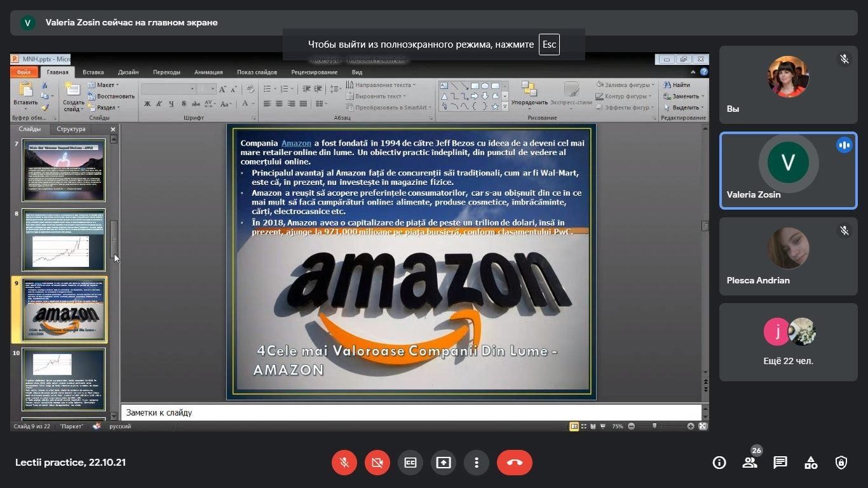Click the red leave call button
The width and height of the screenshot is (868, 488).
point(514,463)
